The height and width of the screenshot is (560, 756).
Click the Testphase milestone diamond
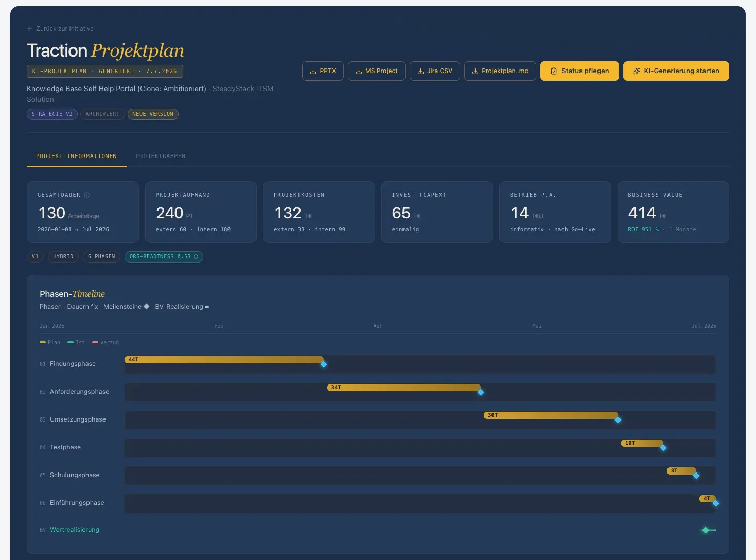click(663, 448)
